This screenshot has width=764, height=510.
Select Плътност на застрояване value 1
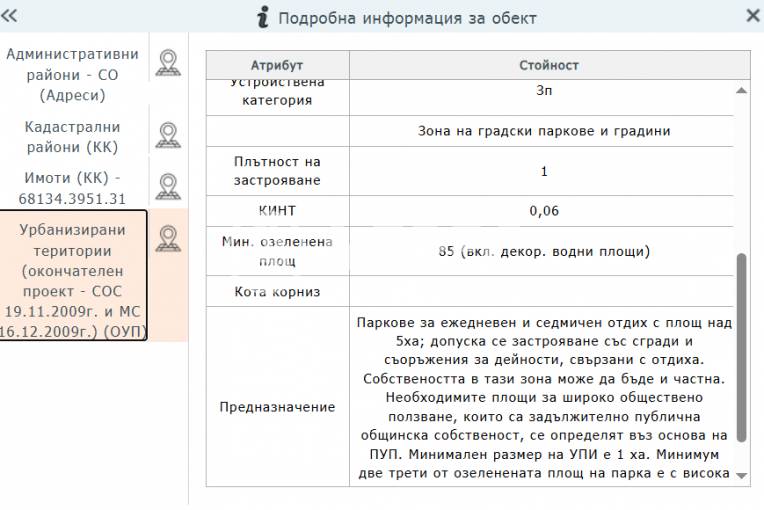tap(542, 171)
